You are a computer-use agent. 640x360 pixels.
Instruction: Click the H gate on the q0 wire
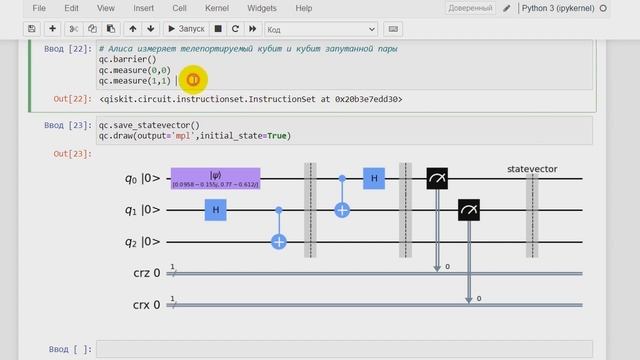374,178
